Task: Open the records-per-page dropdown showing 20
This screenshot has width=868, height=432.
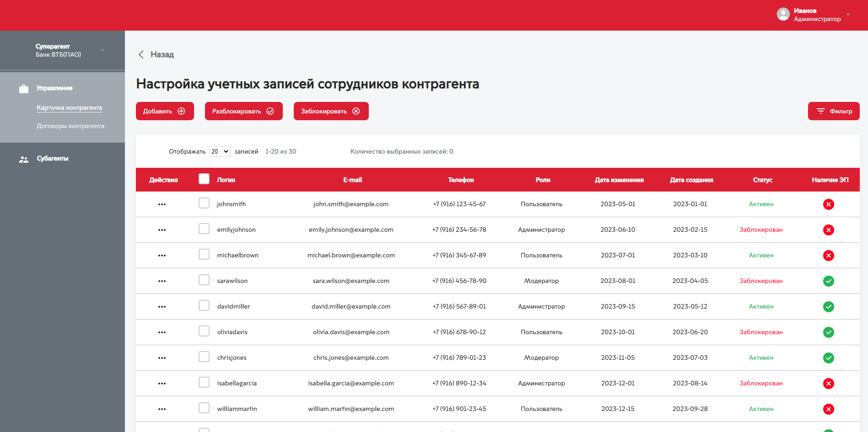Action: pos(220,151)
